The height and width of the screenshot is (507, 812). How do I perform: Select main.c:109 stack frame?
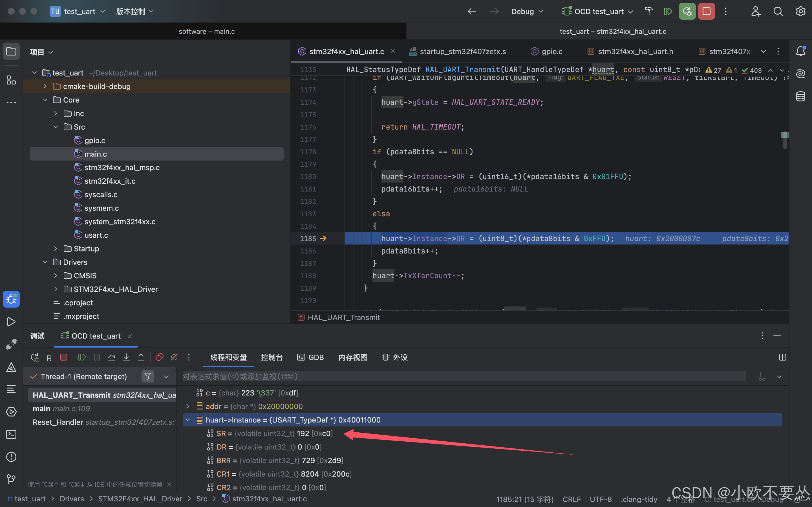coord(61,408)
